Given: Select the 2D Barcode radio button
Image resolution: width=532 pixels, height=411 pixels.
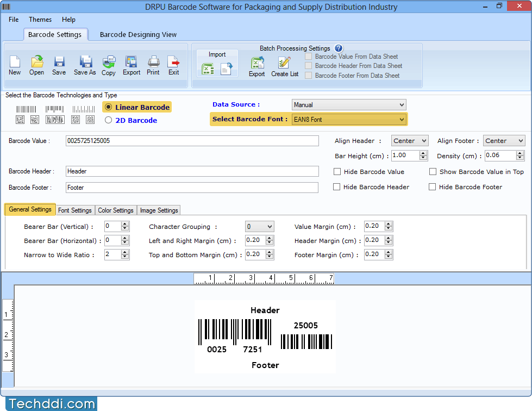Looking at the screenshot, I should tap(108, 120).
